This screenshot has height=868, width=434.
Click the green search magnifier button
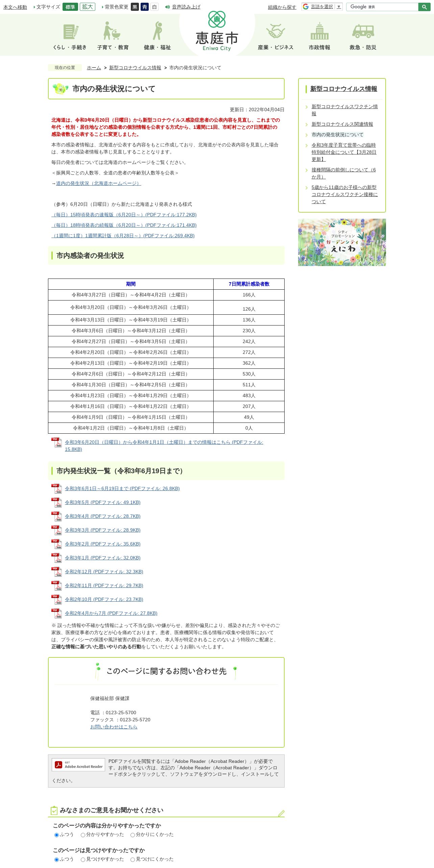424,7
